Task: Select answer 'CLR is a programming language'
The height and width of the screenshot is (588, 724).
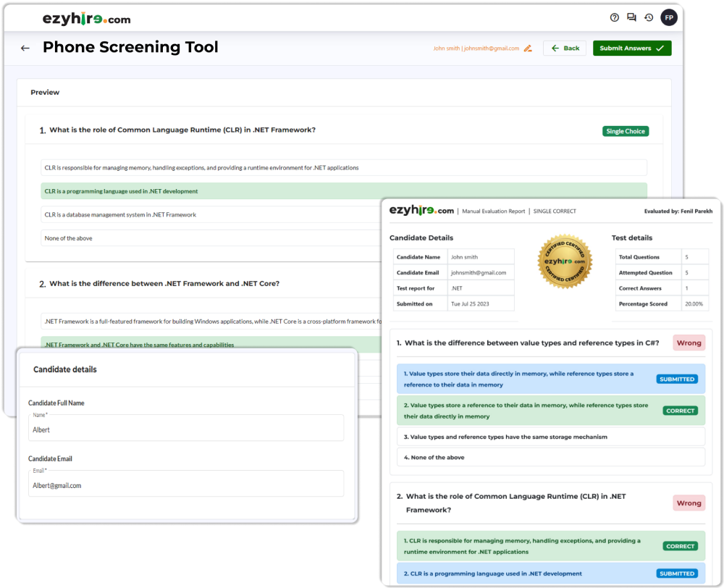Action: tap(343, 191)
